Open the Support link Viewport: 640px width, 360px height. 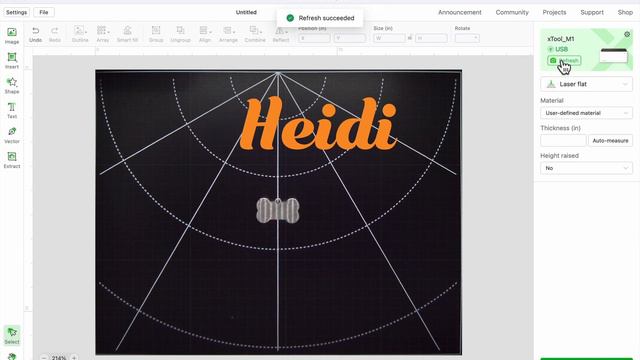coord(592,12)
